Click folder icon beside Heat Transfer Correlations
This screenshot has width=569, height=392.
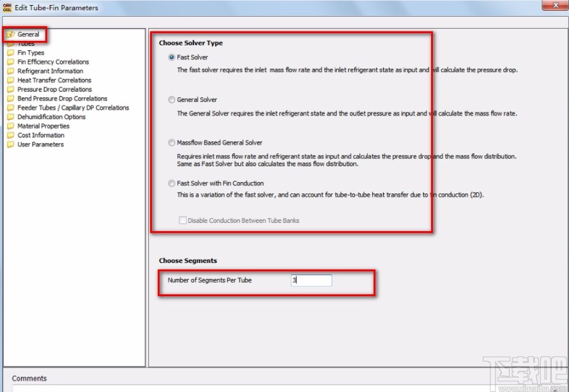click(11, 80)
